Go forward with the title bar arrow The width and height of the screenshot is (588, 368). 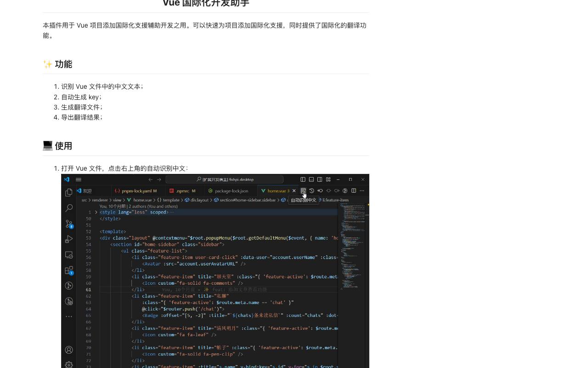[159, 179]
